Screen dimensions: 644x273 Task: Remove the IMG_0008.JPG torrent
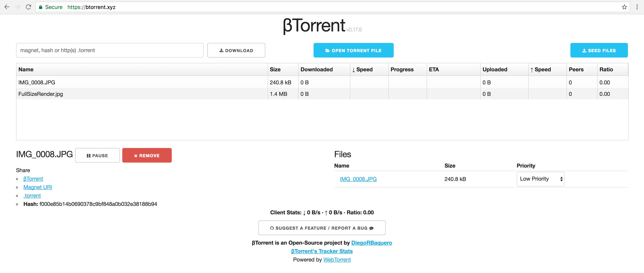(x=147, y=155)
